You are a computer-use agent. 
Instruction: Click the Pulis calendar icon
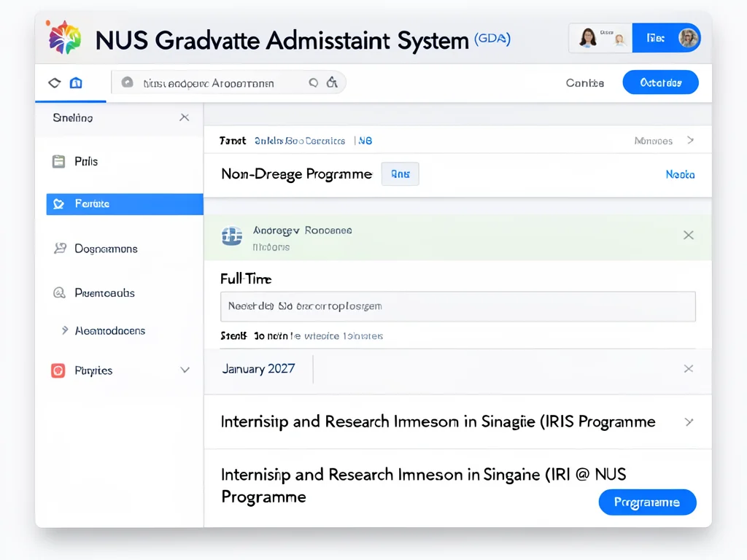pyautogui.click(x=58, y=161)
